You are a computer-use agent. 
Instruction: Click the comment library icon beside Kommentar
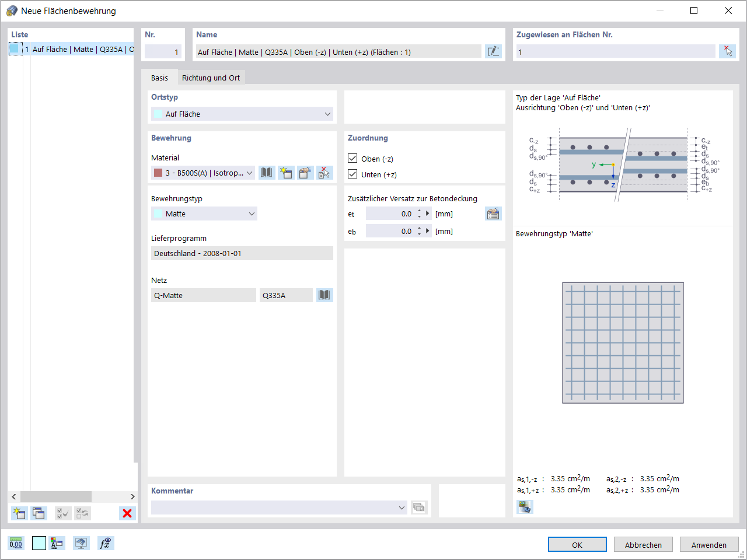tap(419, 508)
